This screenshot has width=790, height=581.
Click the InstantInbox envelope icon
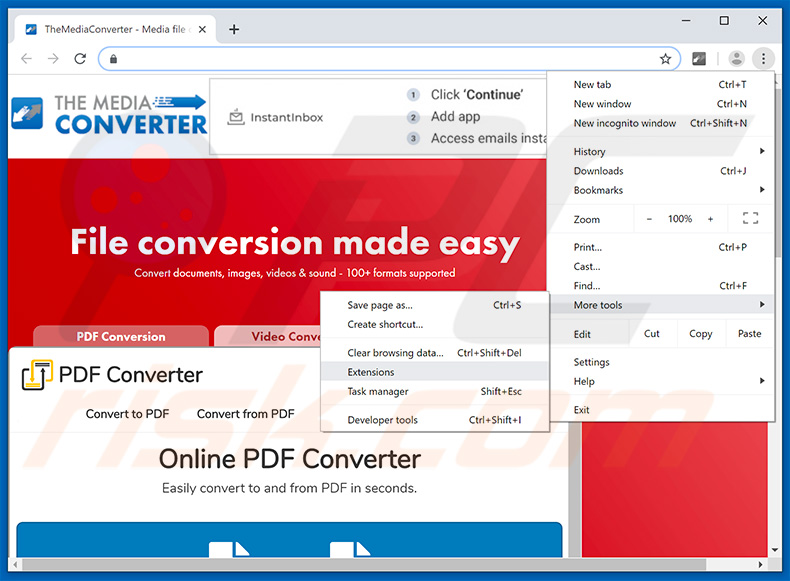(236, 117)
